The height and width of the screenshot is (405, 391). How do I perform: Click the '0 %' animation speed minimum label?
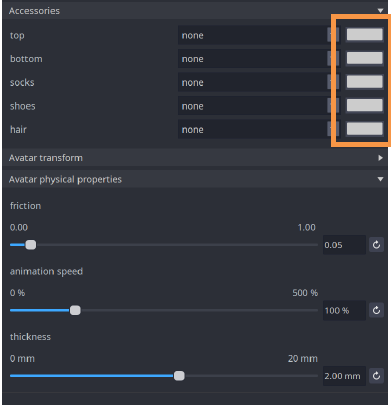(17, 293)
